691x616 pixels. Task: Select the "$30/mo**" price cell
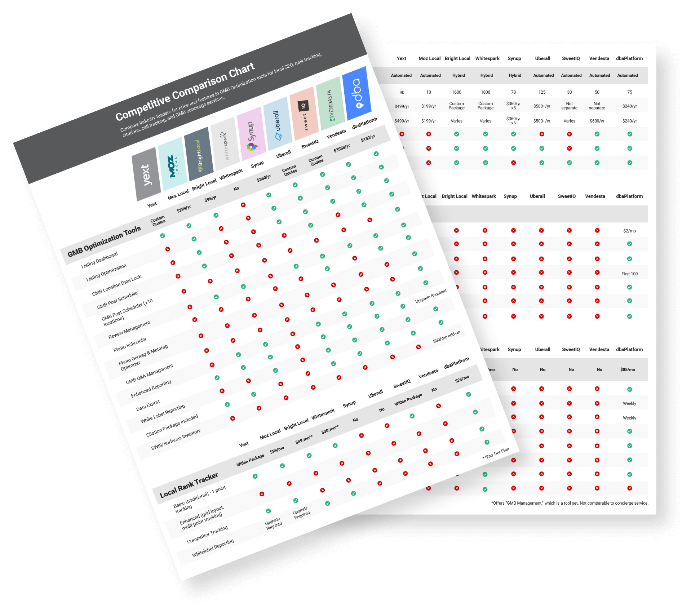330,429
